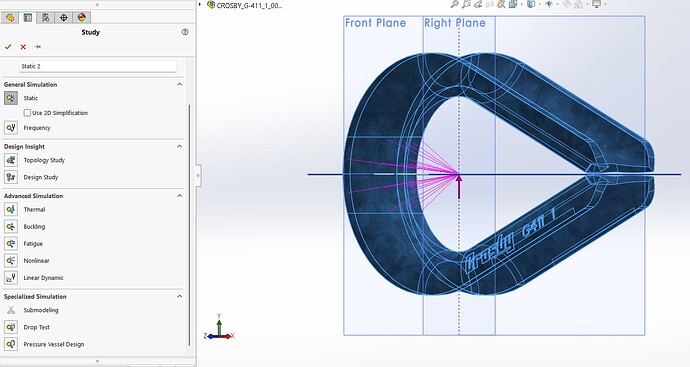Collapse the General Simulation section
690x367 pixels.
pos(180,84)
